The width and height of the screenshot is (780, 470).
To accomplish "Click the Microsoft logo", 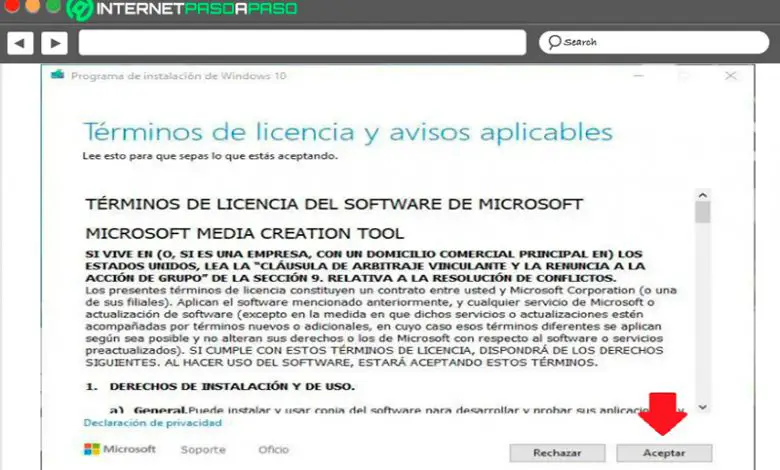I will tap(120, 449).
